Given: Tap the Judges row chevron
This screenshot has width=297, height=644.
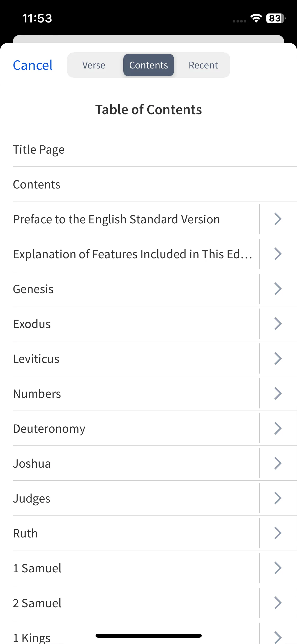Looking at the screenshot, I should (x=278, y=498).
